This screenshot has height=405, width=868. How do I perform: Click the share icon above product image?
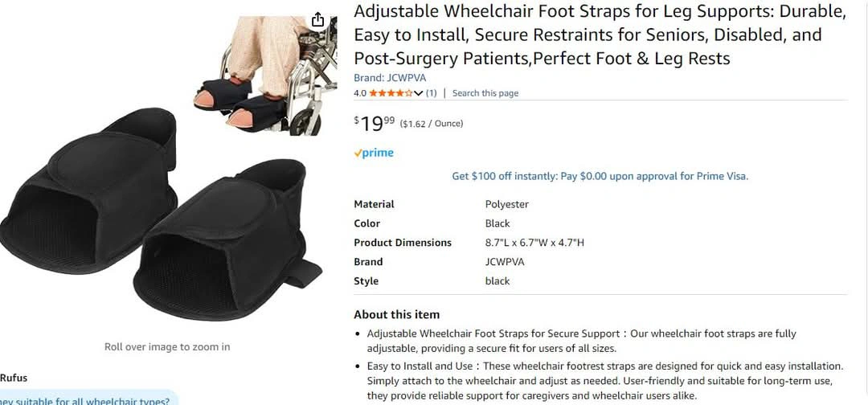tap(317, 20)
